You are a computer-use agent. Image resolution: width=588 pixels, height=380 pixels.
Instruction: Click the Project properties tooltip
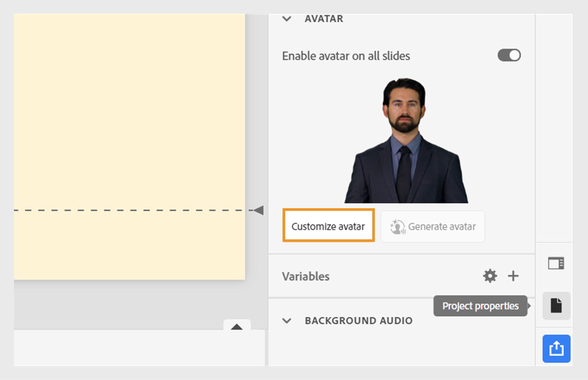480,306
